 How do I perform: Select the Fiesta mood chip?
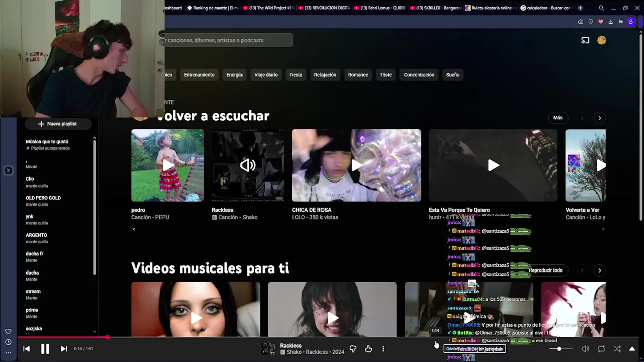point(296,75)
